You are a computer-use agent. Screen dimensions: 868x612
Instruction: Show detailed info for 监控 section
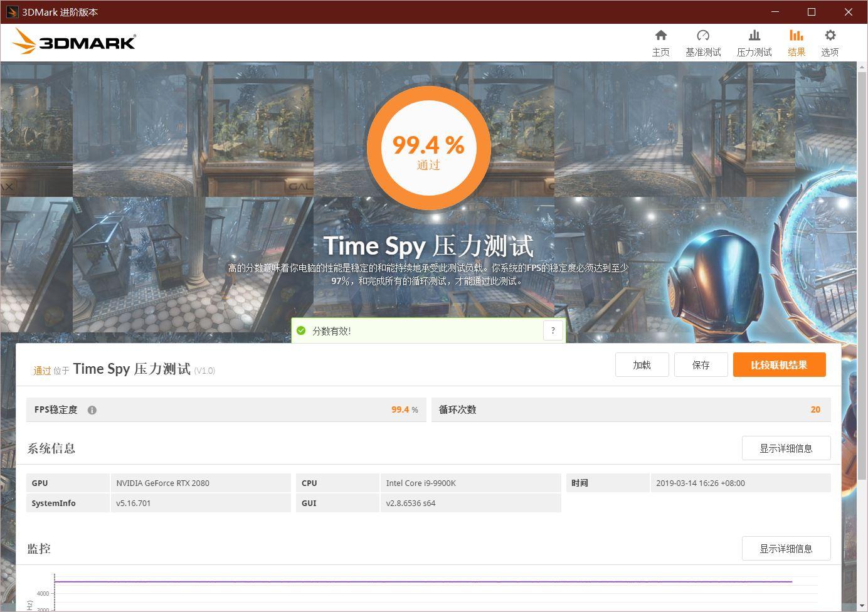[x=786, y=549]
